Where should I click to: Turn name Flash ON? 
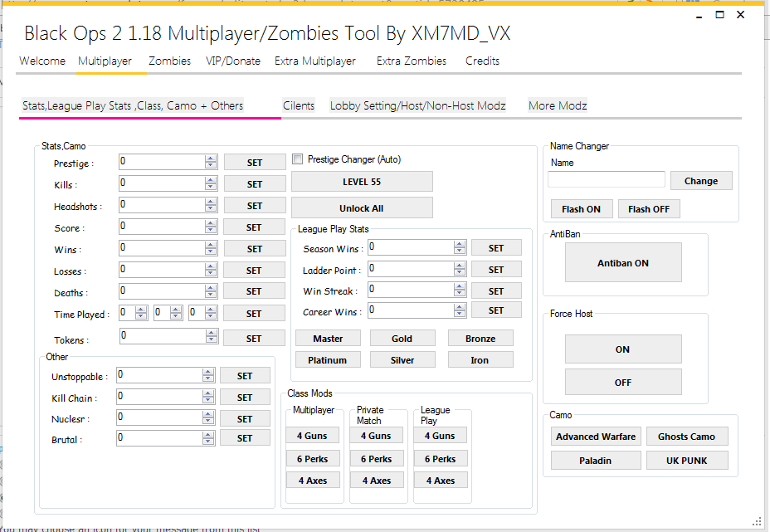tap(582, 209)
